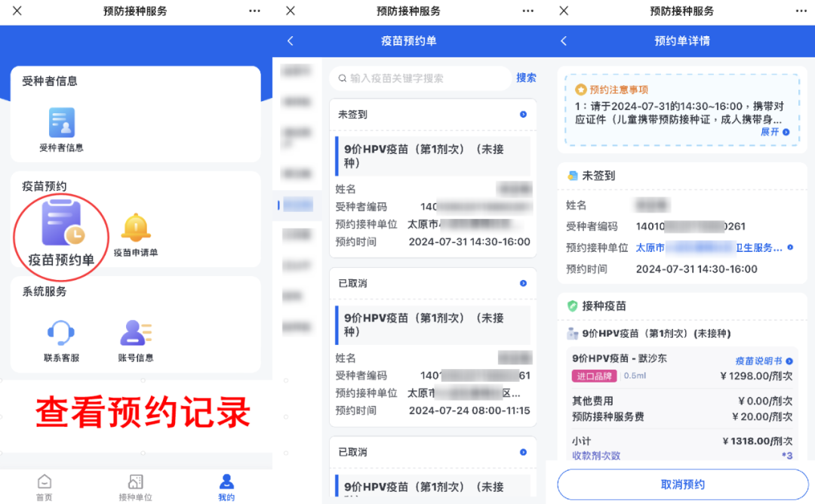Open 疫苗说明书 link
815x504 pixels.
coord(764,361)
